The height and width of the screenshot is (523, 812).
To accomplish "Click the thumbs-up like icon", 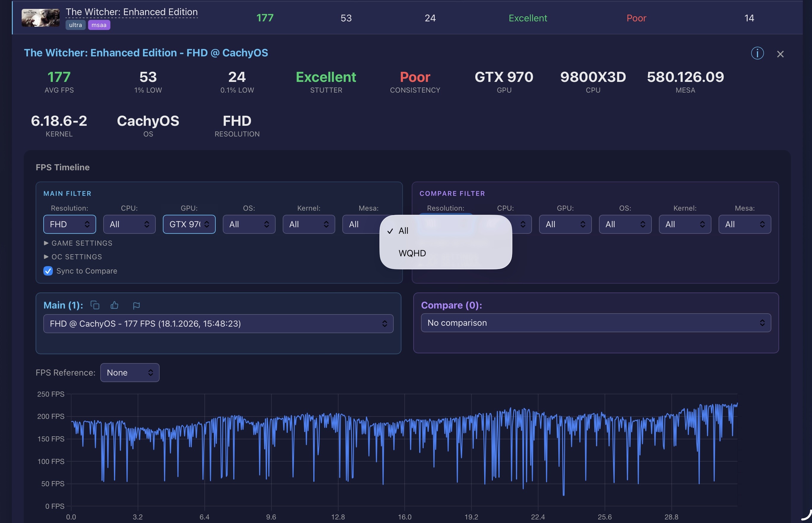I will click(115, 305).
